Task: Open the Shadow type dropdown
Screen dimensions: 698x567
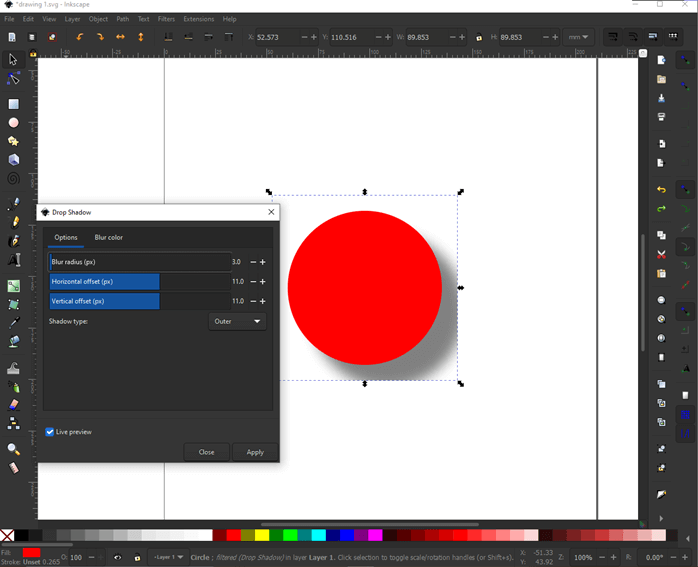Action: click(237, 321)
